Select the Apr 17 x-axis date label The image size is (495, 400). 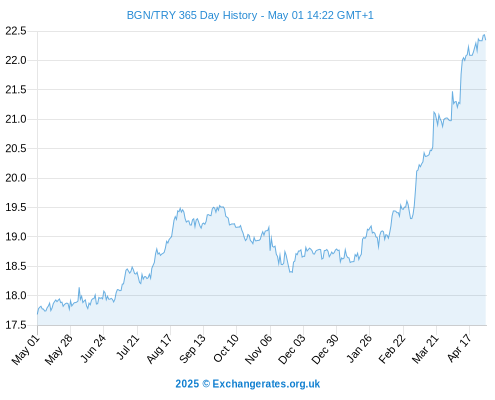pyautogui.click(x=459, y=348)
